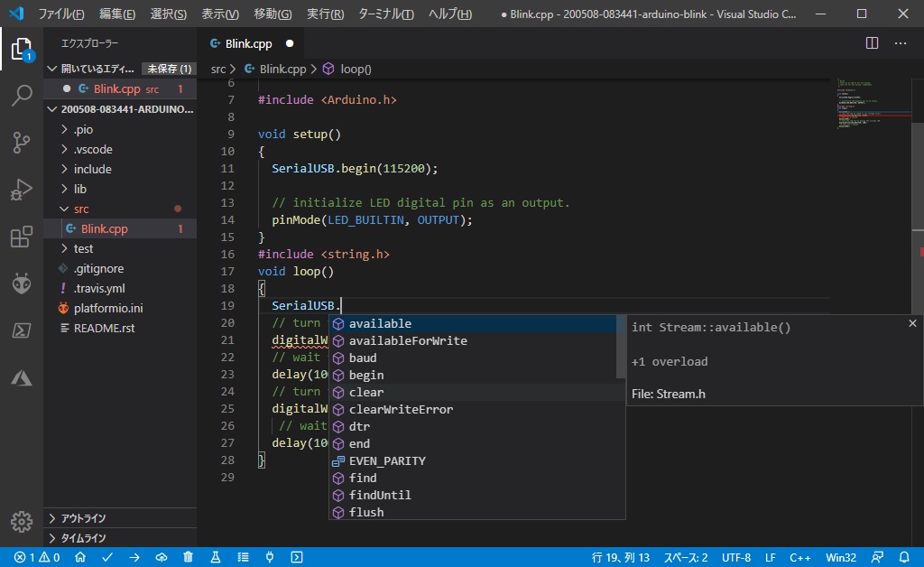Screen dimensions: 924x567
Task: Open the 編集(E) menu
Action: click(x=117, y=14)
